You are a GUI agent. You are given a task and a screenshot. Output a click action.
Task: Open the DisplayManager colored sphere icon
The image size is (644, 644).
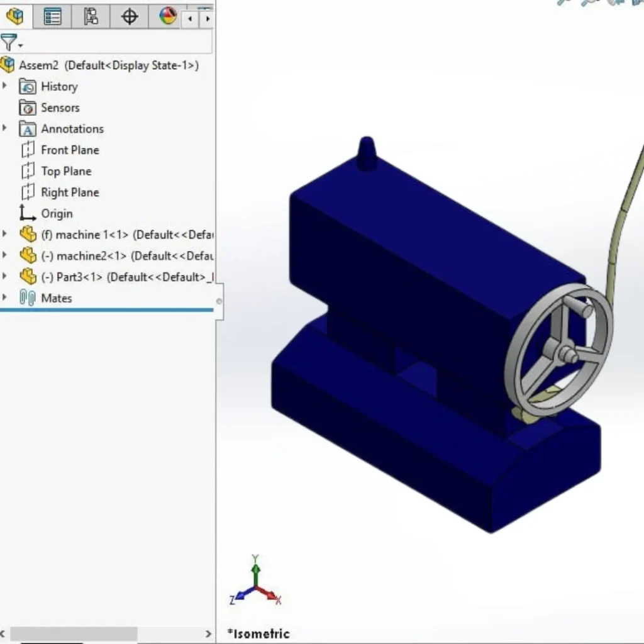pos(167,17)
